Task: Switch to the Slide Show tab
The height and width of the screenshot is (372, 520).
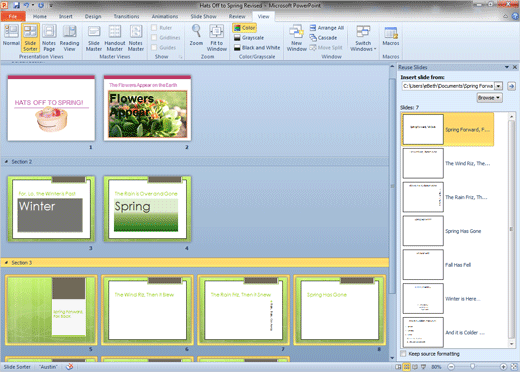Action: (x=203, y=16)
